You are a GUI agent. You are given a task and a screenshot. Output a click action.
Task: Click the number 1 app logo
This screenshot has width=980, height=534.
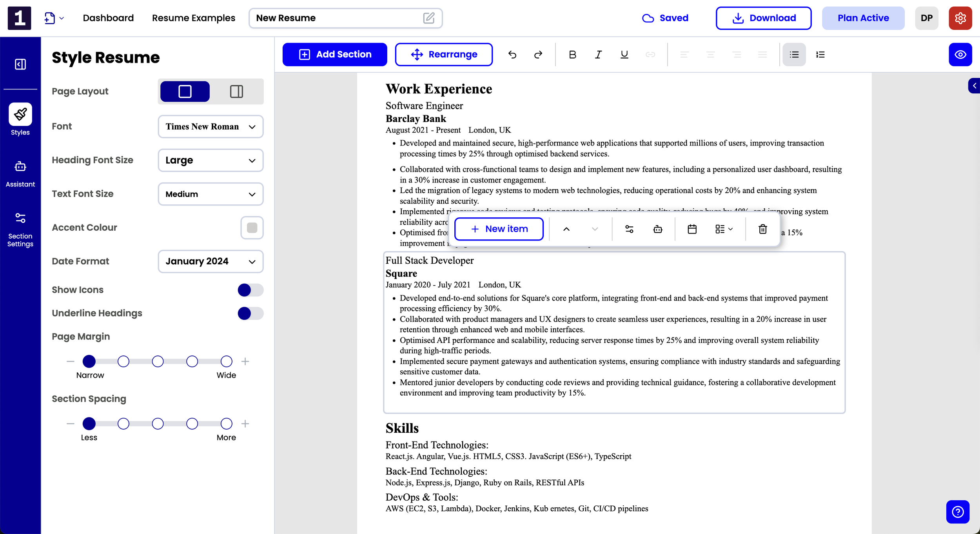point(19,18)
